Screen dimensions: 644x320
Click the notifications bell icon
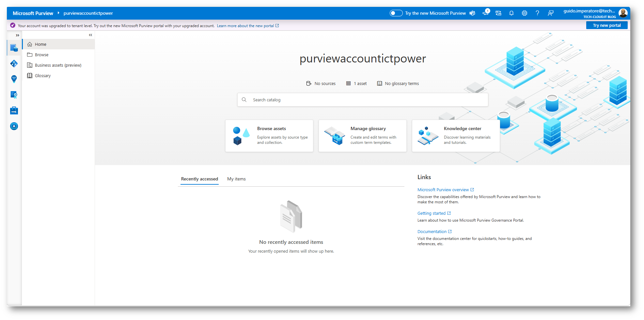tap(511, 13)
